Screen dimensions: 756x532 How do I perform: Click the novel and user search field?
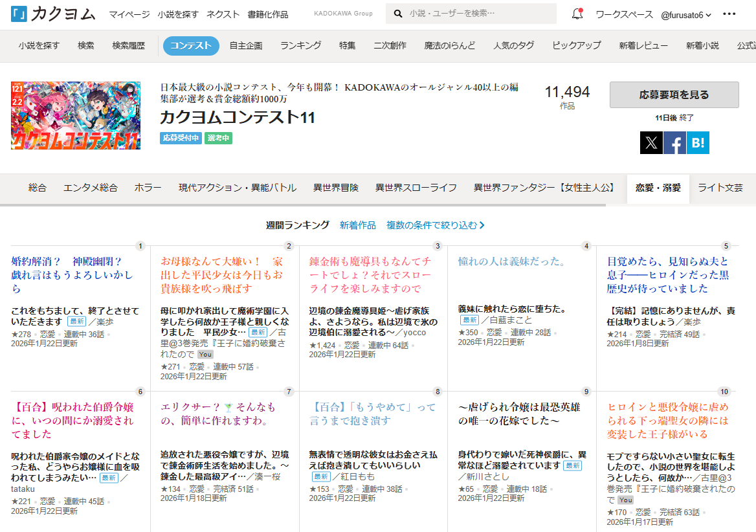pos(479,14)
